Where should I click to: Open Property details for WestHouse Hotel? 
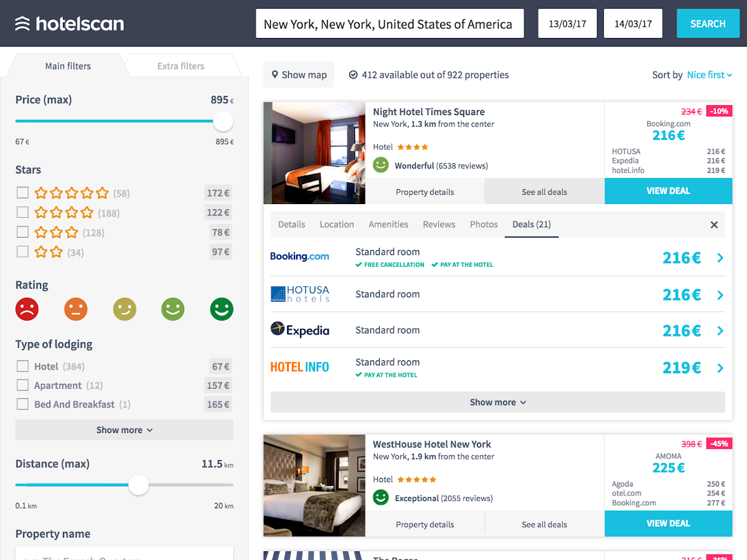(x=425, y=524)
